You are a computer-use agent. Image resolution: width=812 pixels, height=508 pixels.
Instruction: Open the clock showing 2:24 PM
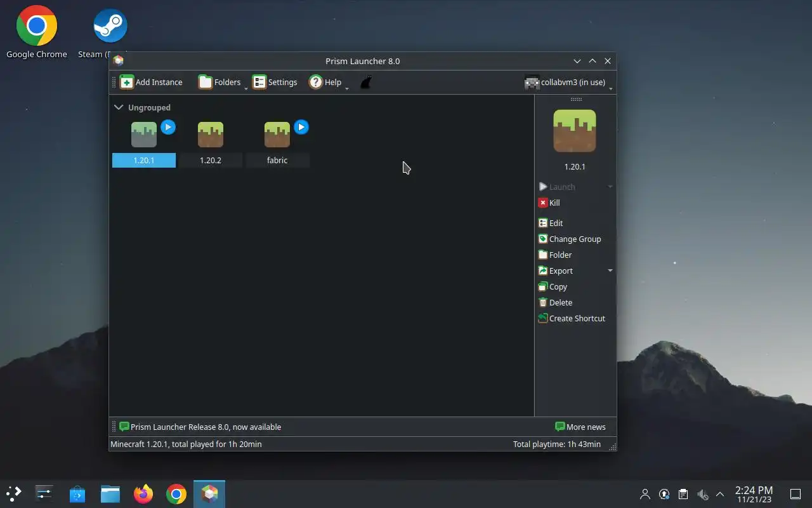pyautogui.click(x=754, y=494)
